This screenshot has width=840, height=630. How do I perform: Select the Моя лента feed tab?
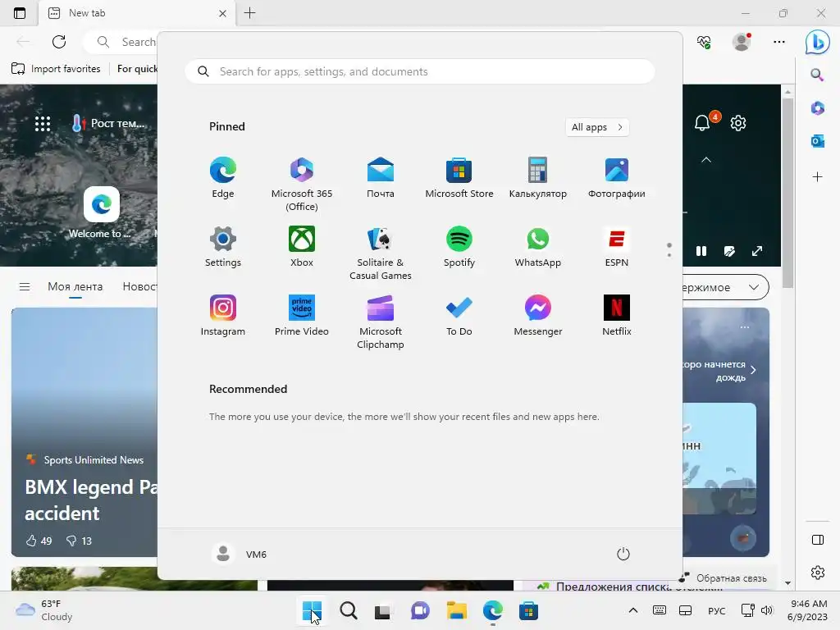[75, 286]
